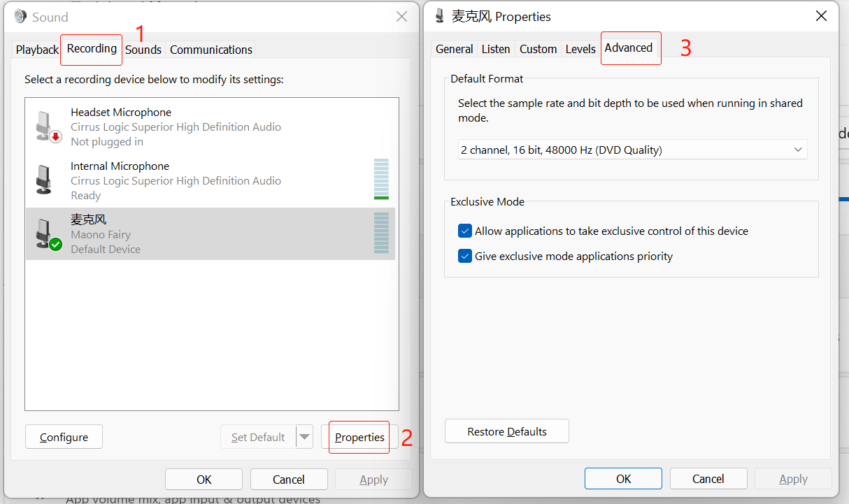The height and width of the screenshot is (504, 849).
Task: Expand the Set Default dropdown arrow
Action: pyautogui.click(x=304, y=437)
